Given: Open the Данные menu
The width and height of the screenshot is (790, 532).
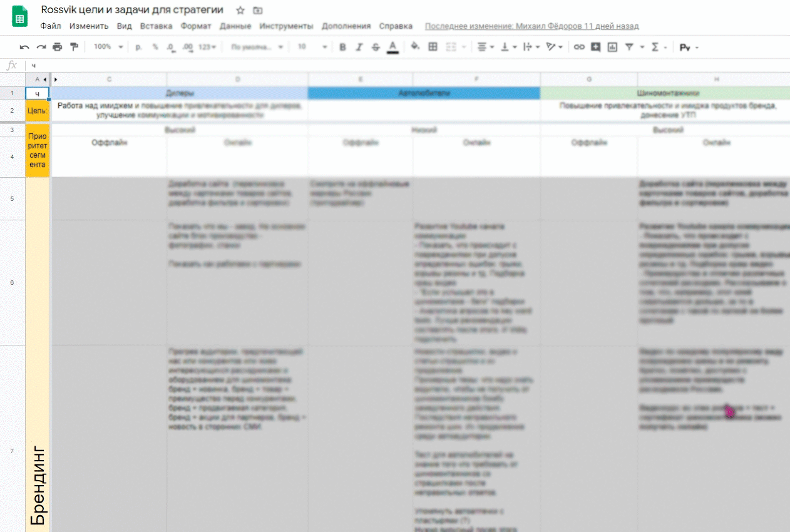Looking at the screenshot, I should [x=235, y=26].
